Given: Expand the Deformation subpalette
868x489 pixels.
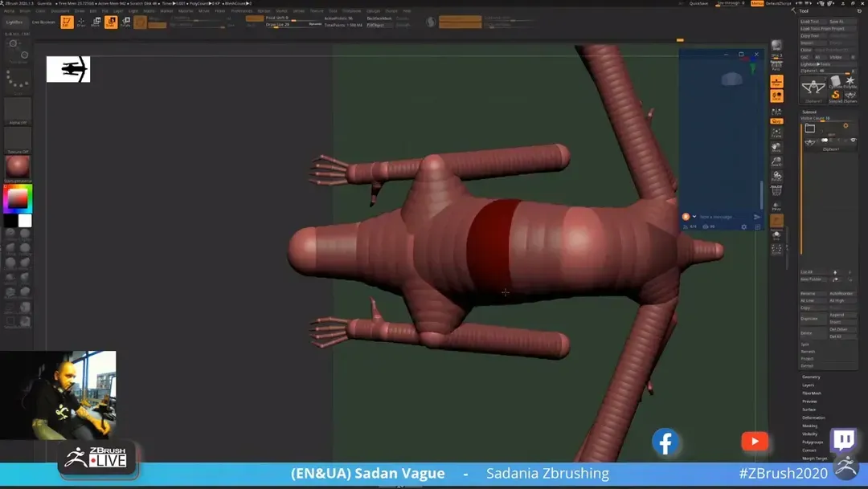Looking at the screenshot, I should click(x=813, y=418).
